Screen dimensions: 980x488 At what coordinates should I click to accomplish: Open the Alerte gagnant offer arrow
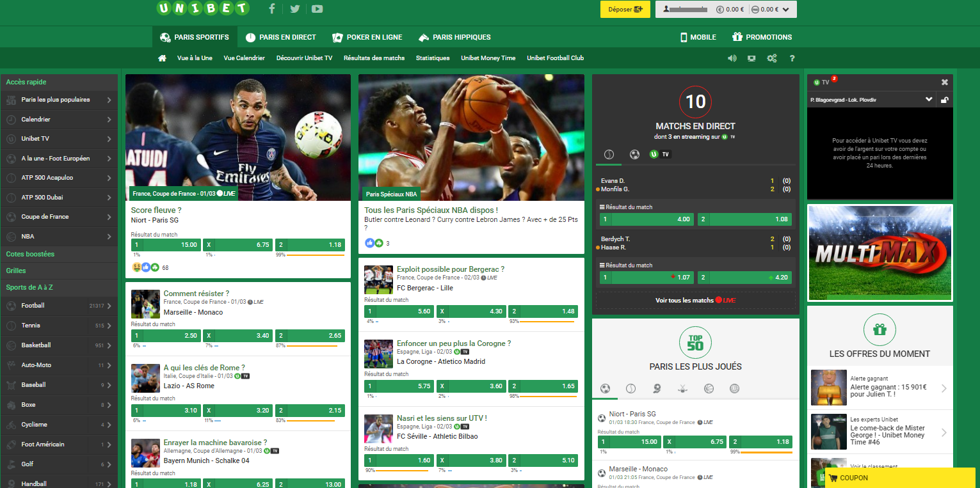tap(944, 388)
